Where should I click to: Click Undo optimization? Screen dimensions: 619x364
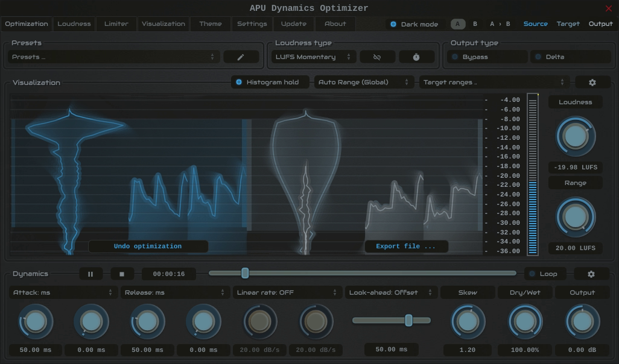pyautogui.click(x=148, y=246)
